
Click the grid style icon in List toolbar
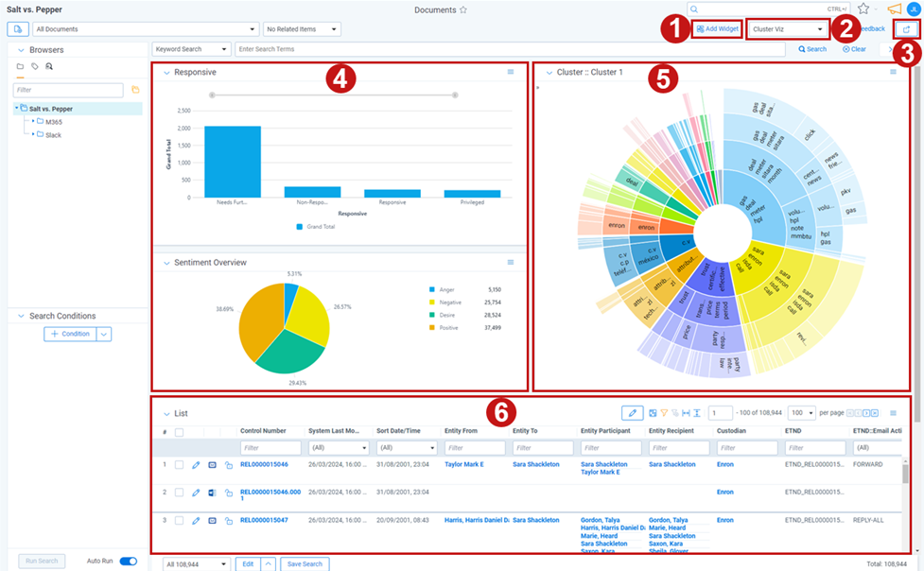(653, 413)
